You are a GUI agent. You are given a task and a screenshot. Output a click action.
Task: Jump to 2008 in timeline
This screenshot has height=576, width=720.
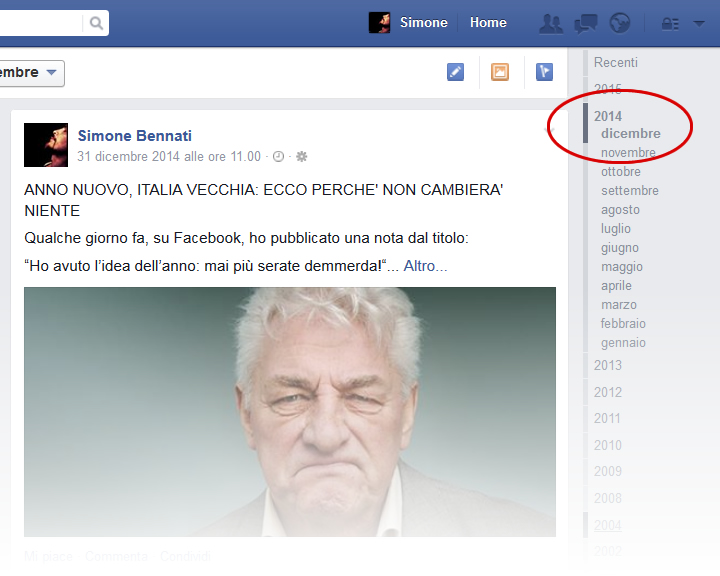pos(608,498)
